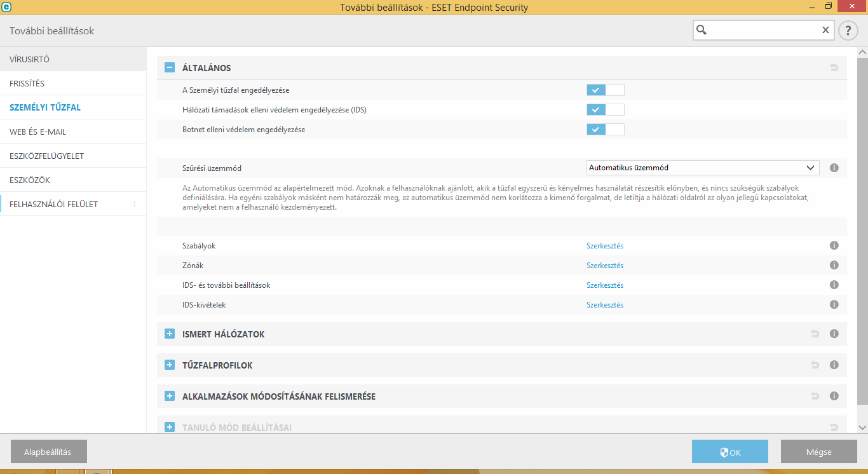This screenshot has height=474, width=868.
Task: Select SZEMÉLYI TŰZFAL in the sidebar
Action: coord(73,107)
